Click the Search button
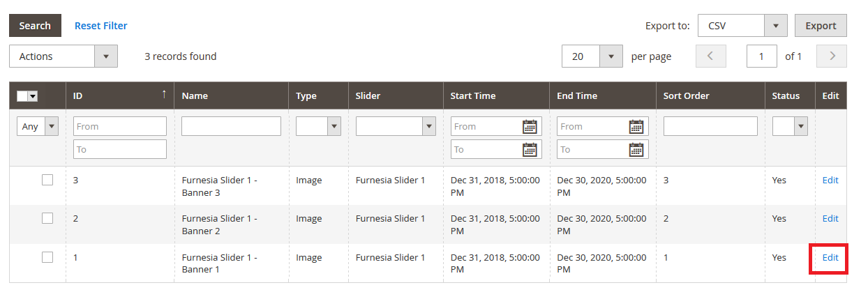 coord(35,26)
